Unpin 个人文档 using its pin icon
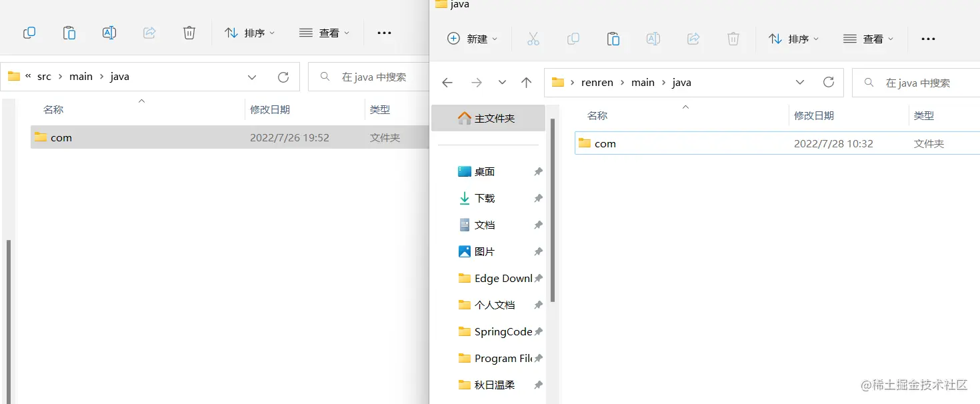The image size is (980, 404). pos(538,305)
